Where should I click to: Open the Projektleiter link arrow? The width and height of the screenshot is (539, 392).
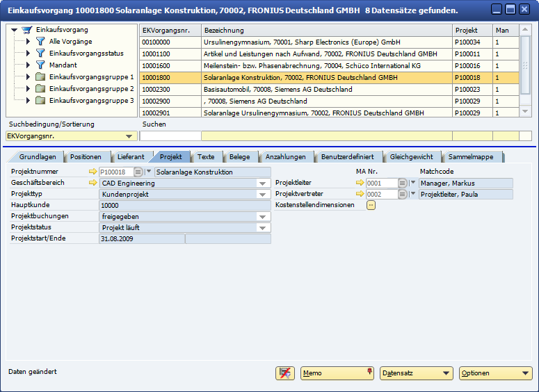point(360,183)
